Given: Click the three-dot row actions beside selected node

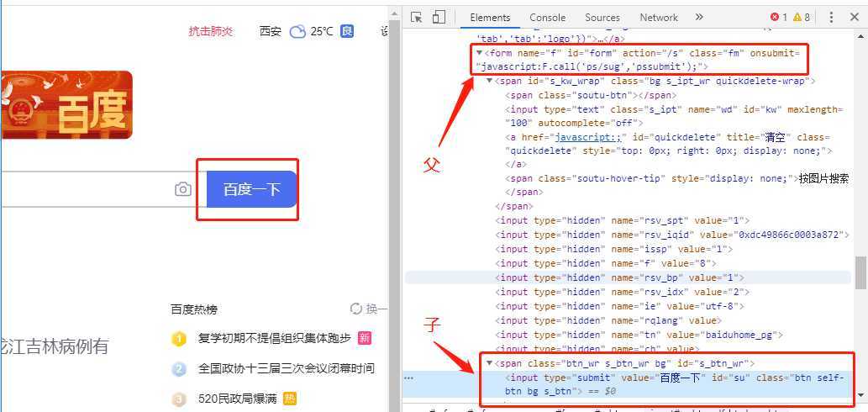Looking at the screenshot, I should [x=409, y=378].
